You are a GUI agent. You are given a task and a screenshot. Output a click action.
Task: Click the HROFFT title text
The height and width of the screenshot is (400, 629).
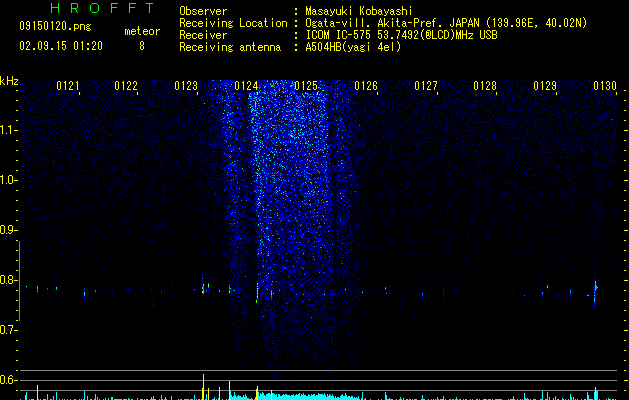click(102, 8)
